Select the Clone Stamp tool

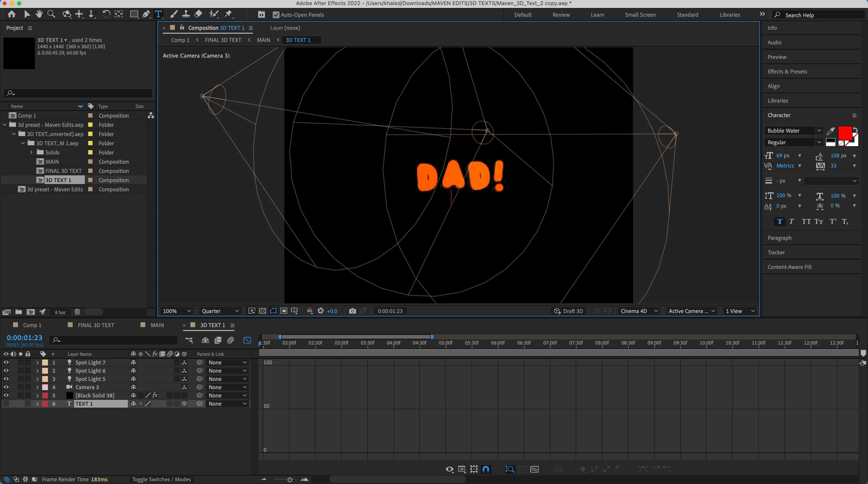[186, 14]
